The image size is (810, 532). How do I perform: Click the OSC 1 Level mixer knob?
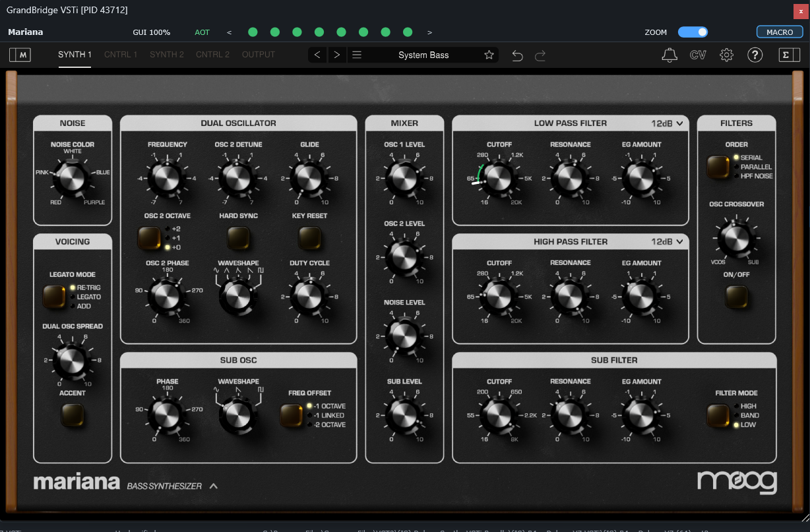[405, 178]
